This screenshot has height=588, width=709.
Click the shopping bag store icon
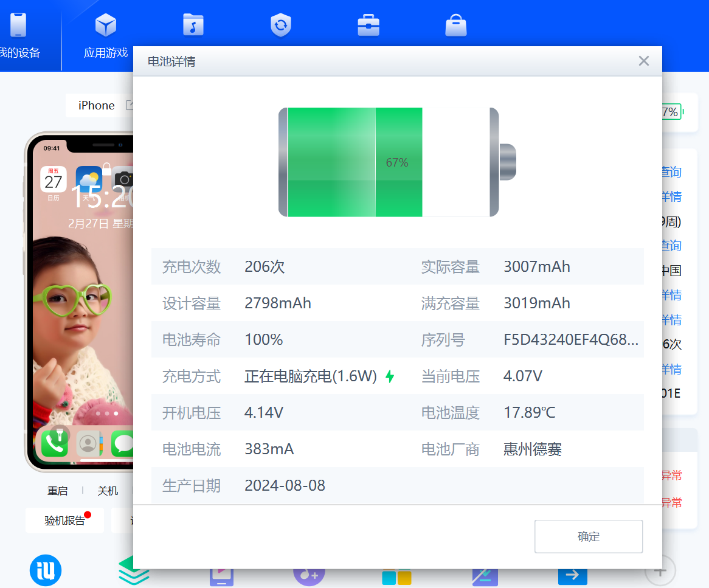pos(455,26)
